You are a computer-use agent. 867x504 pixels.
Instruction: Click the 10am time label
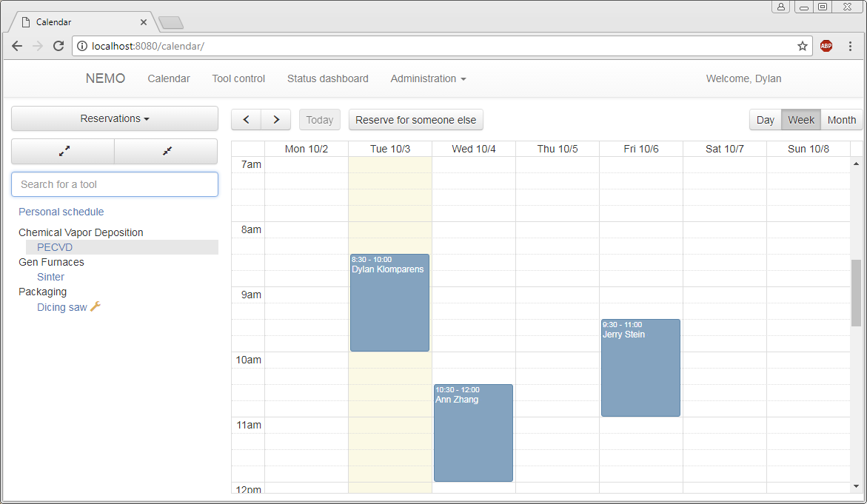[x=248, y=360]
